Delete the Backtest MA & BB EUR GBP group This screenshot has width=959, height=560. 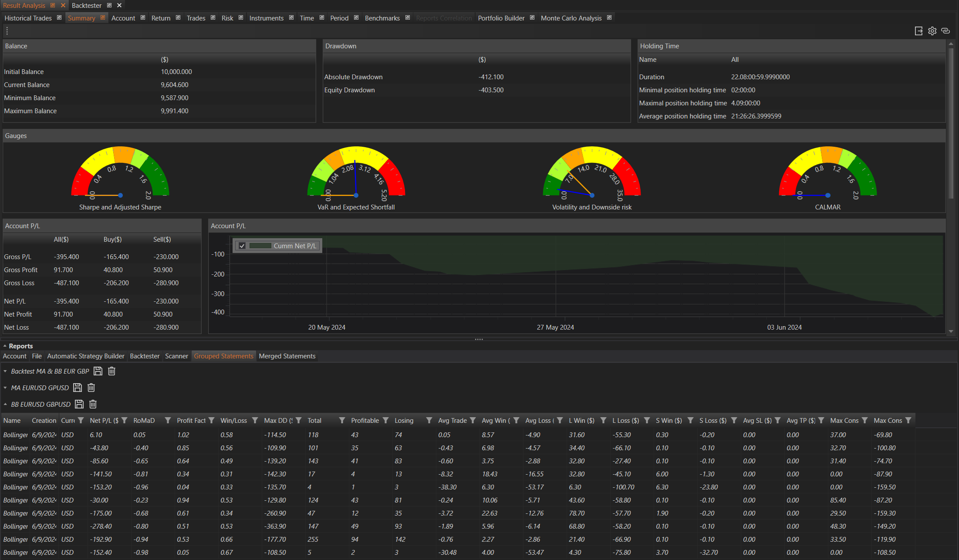pos(111,371)
